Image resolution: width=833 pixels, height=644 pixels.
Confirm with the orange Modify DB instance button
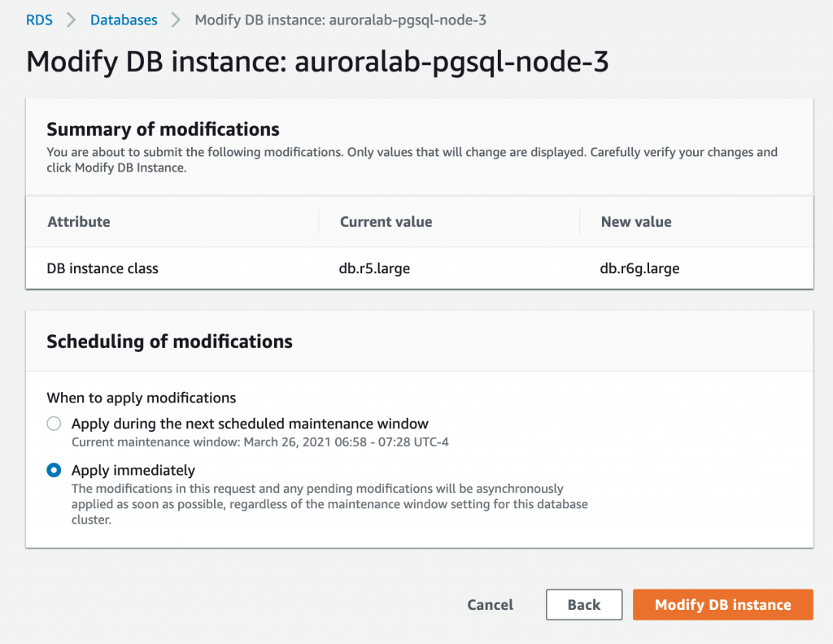pyautogui.click(x=722, y=605)
